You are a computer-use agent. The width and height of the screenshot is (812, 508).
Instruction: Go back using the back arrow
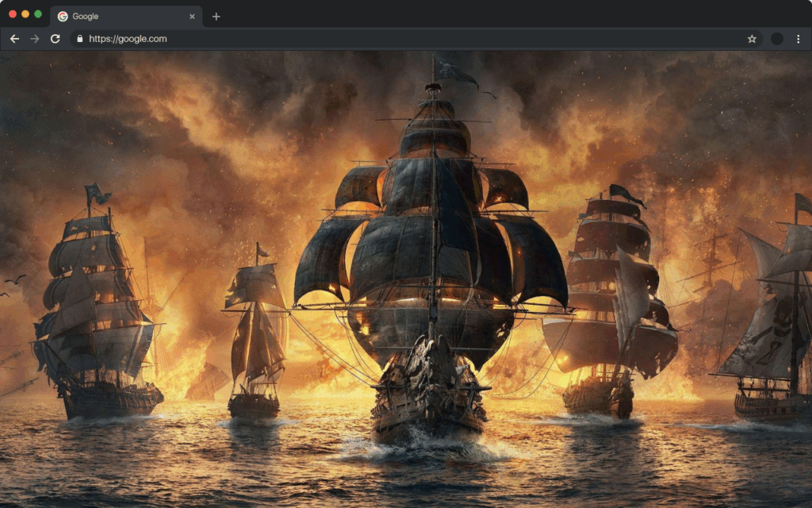14,39
